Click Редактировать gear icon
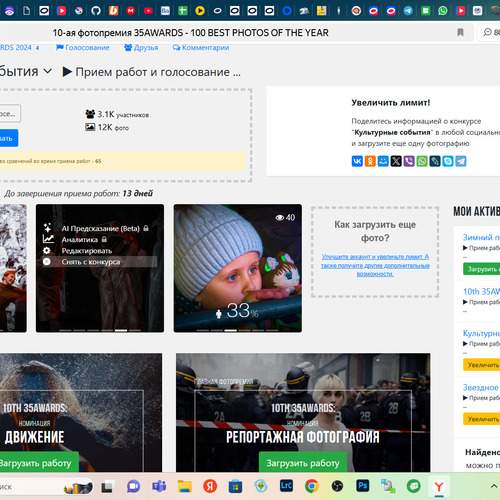The height and width of the screenshot is (500, 500). 47,250
